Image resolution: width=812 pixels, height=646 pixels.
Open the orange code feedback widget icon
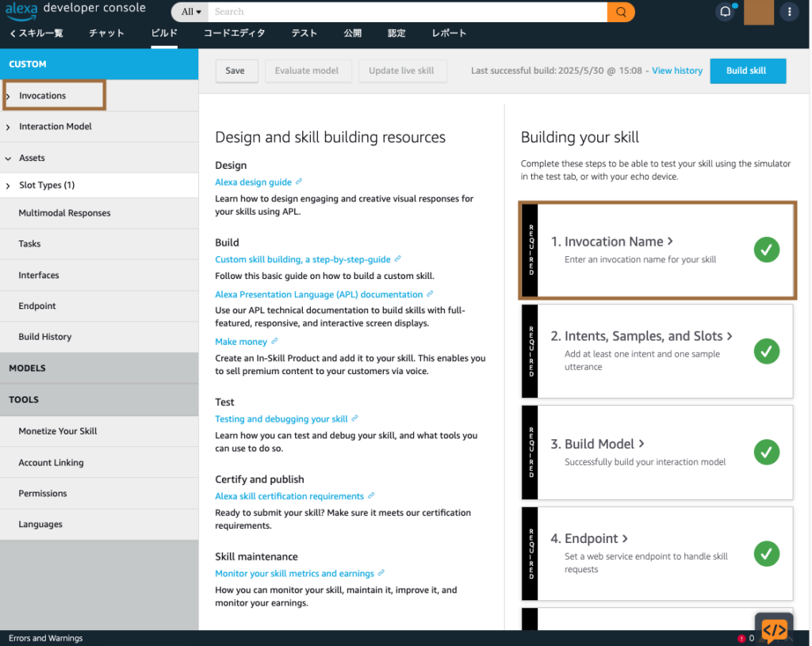click(774, 629)
